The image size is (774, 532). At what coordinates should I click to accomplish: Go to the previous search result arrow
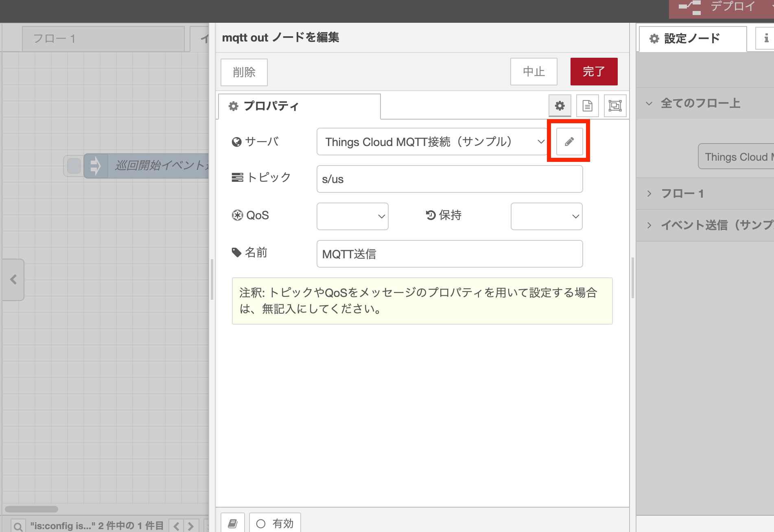(176, 526)
